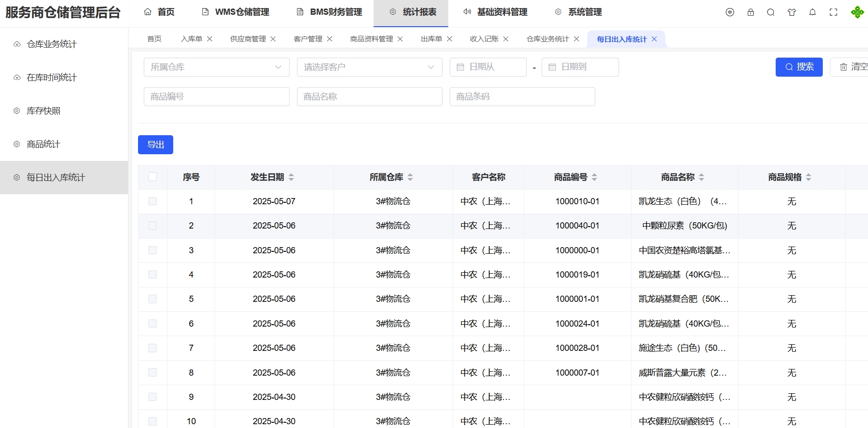
Task: Click the green user avatar icon
Action: tap(857, 12)
